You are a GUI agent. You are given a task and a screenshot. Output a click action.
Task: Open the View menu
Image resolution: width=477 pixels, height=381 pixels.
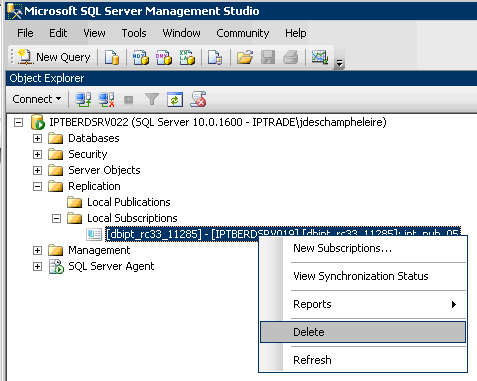pos(94,33)
